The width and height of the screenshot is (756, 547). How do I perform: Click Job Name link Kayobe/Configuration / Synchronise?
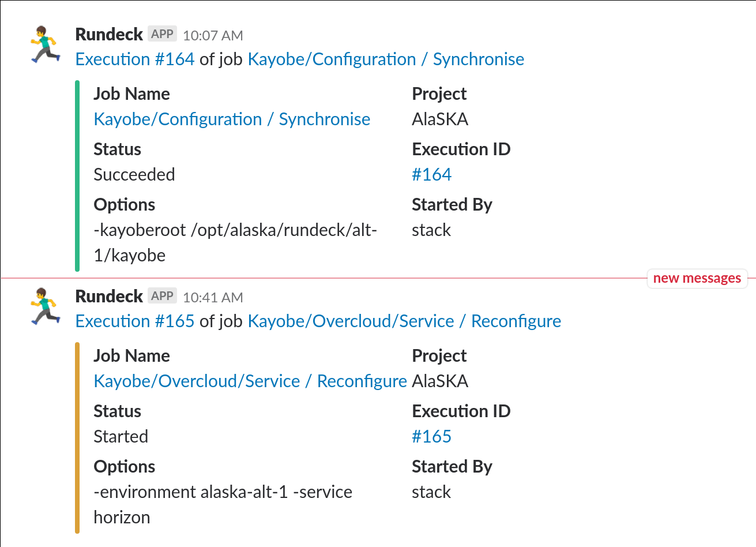(232, 119)
